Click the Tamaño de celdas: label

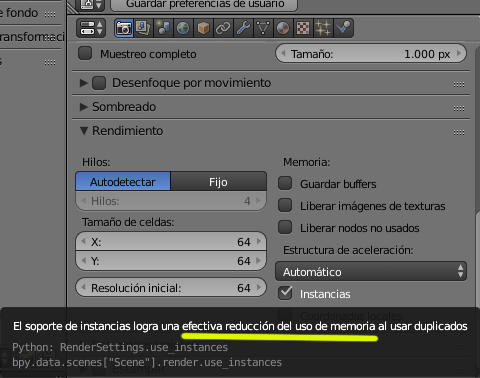coord(128,222)
